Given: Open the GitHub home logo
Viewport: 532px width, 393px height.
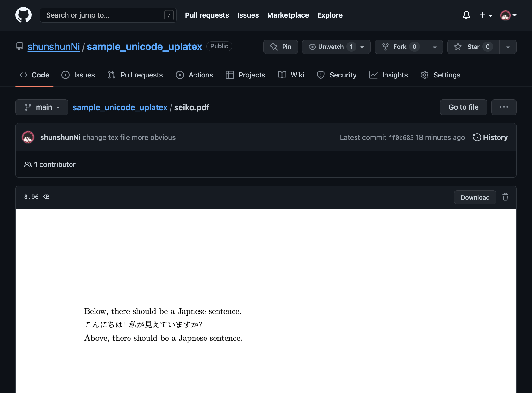Looking at the screenshot, I should pyautogui.click(x=23, y=15).
